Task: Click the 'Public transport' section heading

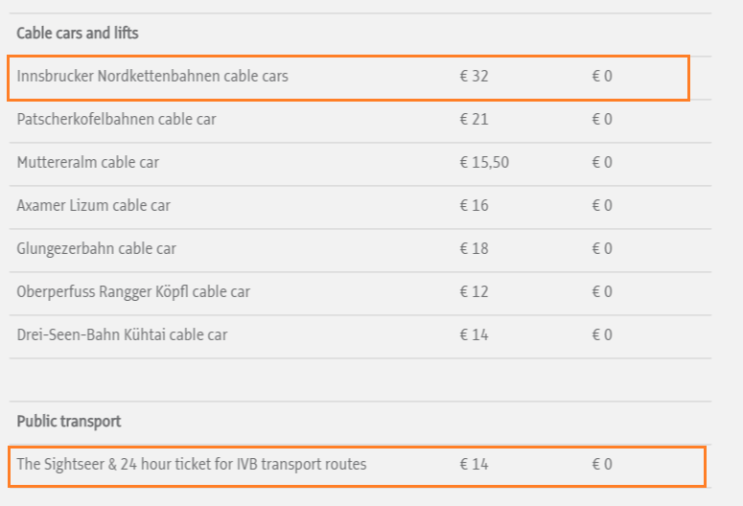Action: coord(69,421)
